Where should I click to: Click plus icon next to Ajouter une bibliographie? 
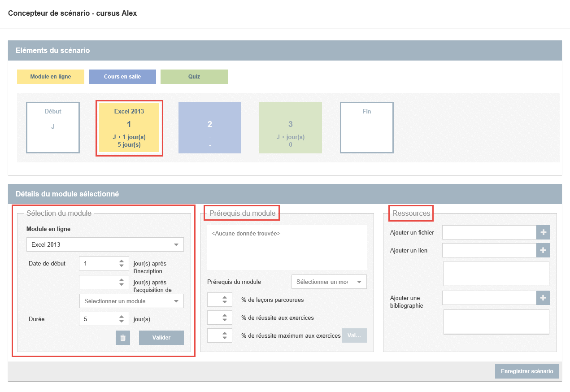point(543,298)
